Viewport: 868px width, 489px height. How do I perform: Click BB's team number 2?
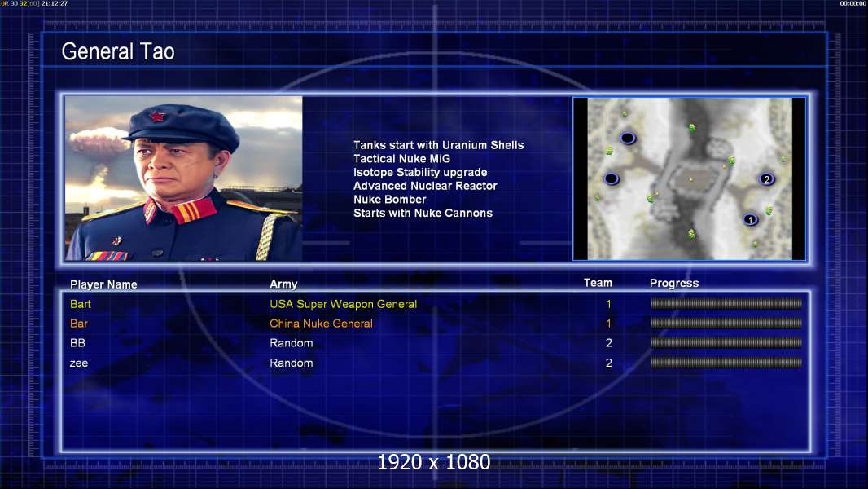pos(608,343)
